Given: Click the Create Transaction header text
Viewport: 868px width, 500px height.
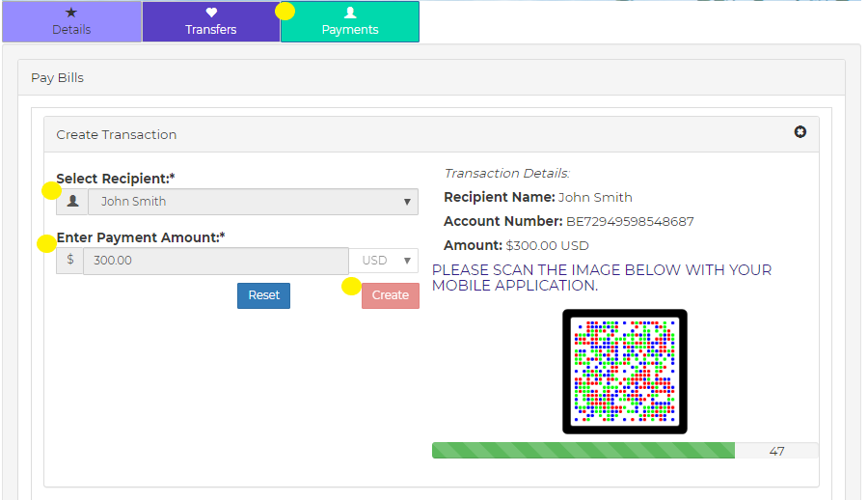Looking at the screenshot, I should pos(117,135).
